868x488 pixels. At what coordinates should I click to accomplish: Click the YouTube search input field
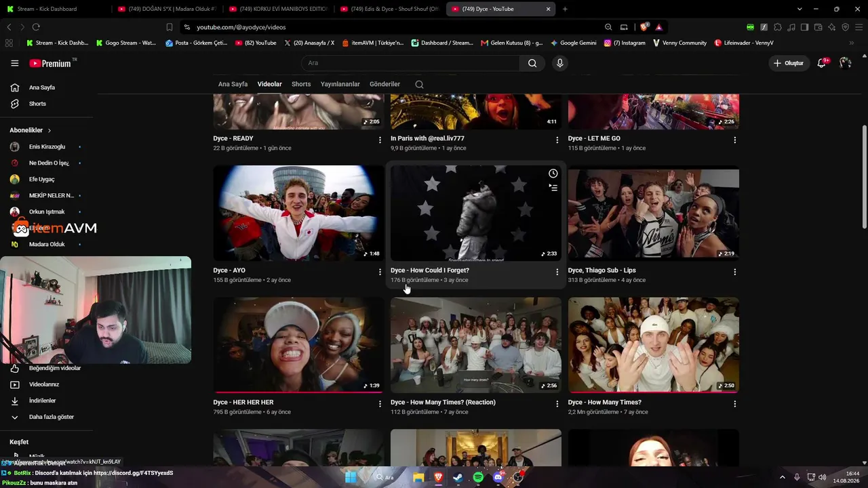pos(410,63)
